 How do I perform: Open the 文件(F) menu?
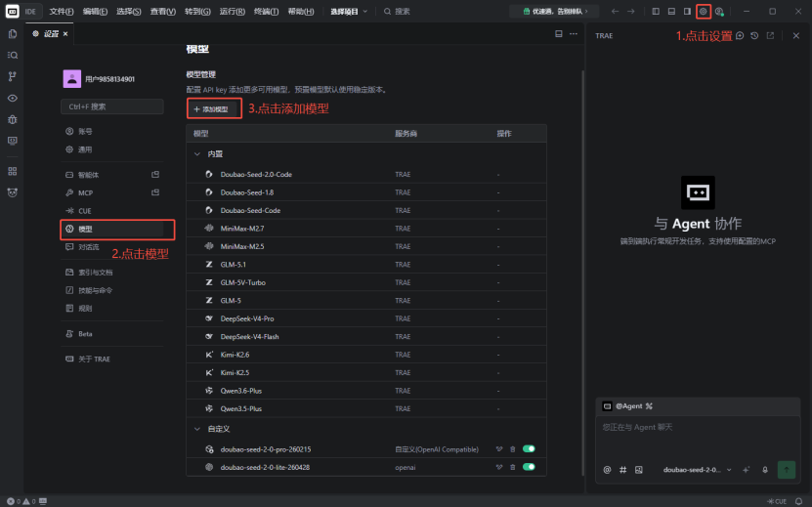click(62, 11)
